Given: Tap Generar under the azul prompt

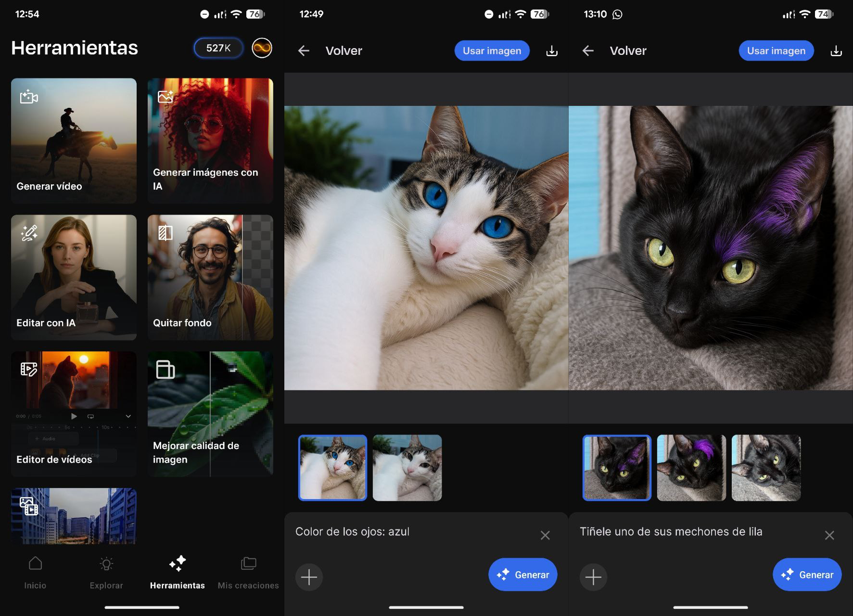Looking at the screenshot, I should tap(522, 575).
